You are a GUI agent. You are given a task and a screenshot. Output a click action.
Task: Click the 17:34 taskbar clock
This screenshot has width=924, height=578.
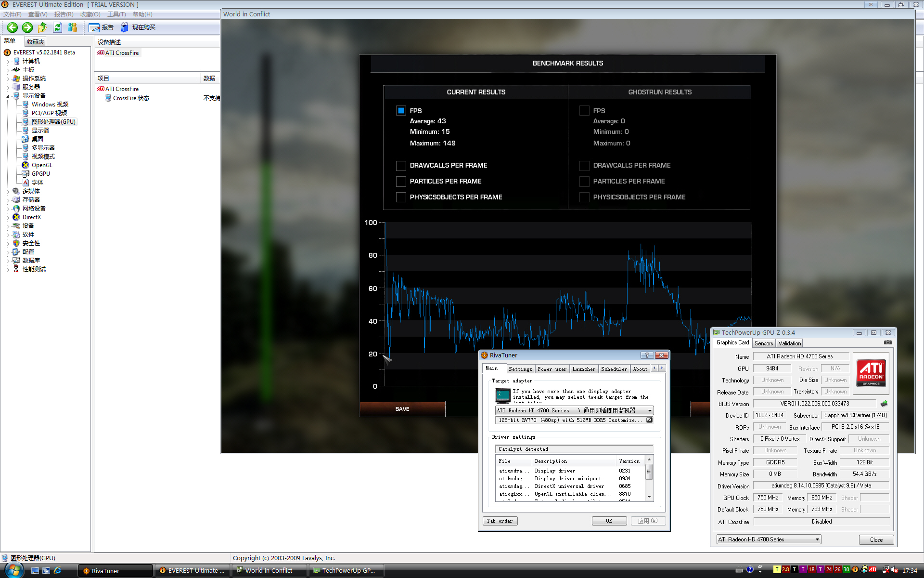(910, 570)
